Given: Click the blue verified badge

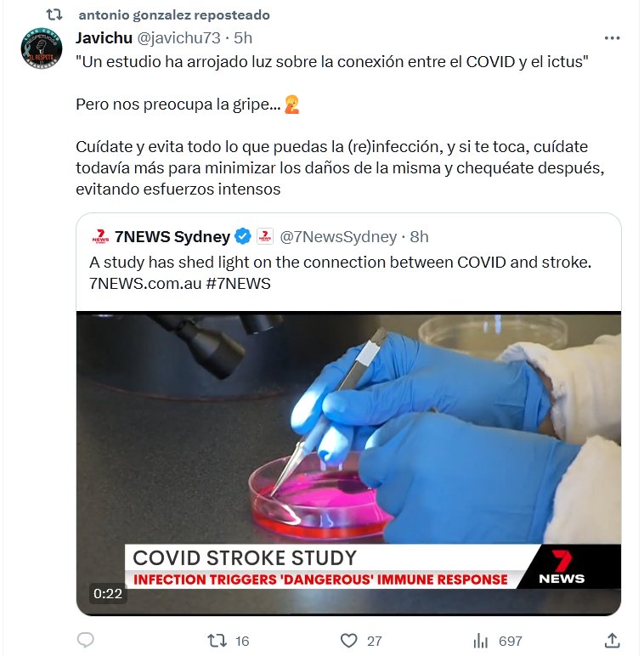Looking at the screenshot, I should [x=243, y=236].
